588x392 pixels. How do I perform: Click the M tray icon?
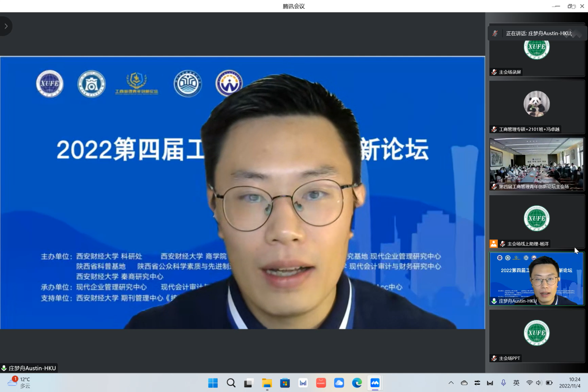pyautogui.click(x=490, y=383)
